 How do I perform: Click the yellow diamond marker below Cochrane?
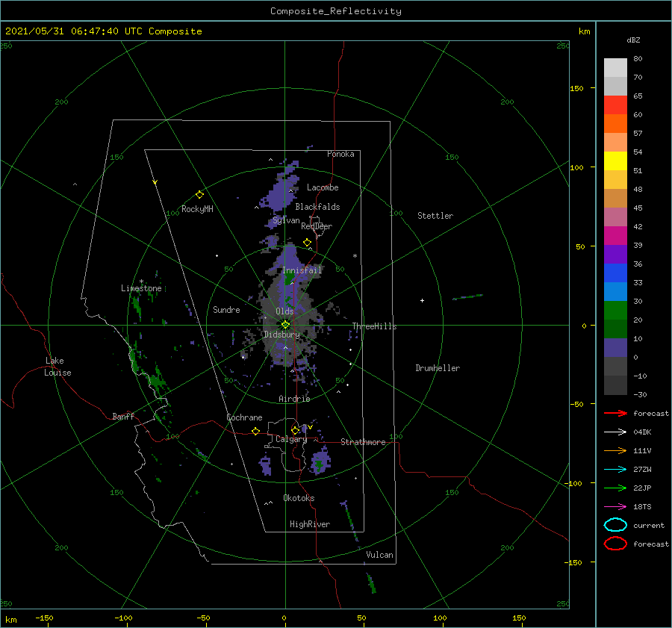[255, 431]
